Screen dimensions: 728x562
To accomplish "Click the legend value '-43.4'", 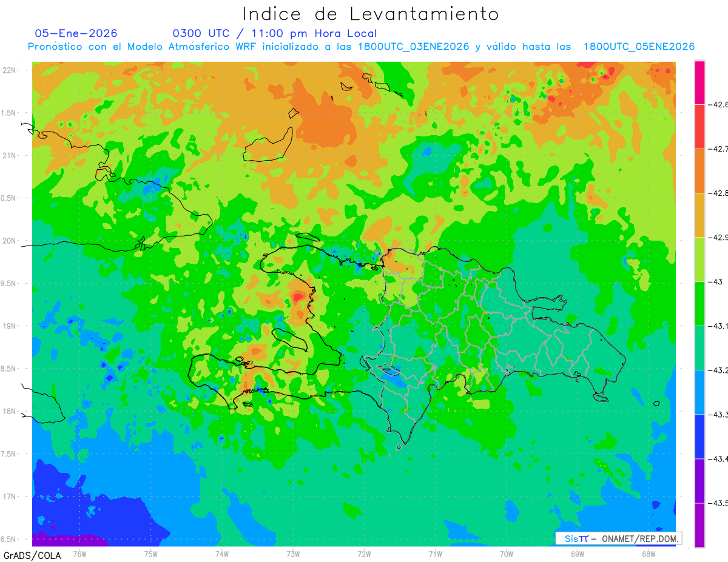I will click(719, 459).
